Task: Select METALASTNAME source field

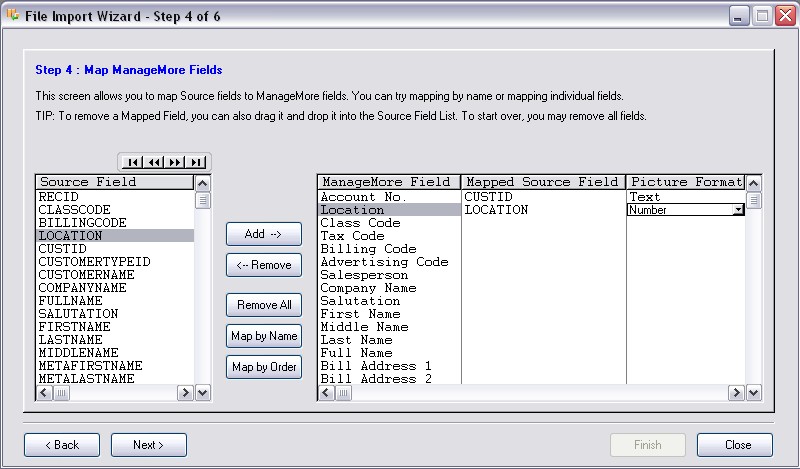Action: click(x=115, y=379)
